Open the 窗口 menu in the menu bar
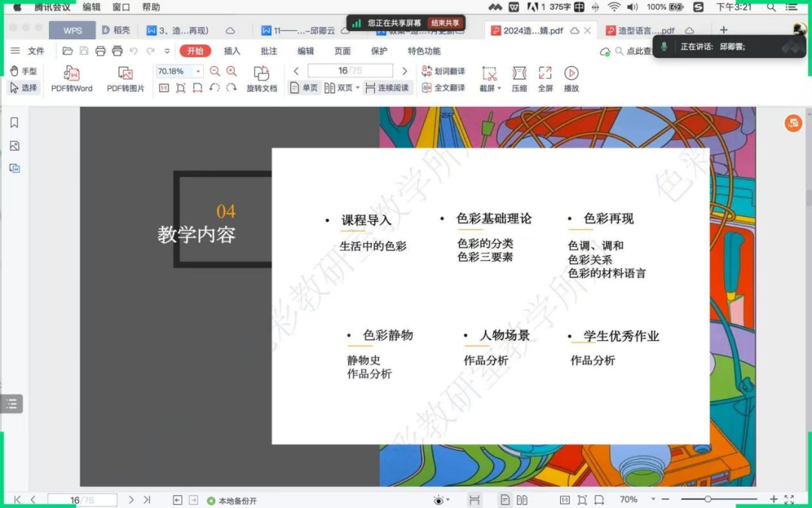Image resolution: width=812 pixels, height=508 pixels. pos(121,7)
